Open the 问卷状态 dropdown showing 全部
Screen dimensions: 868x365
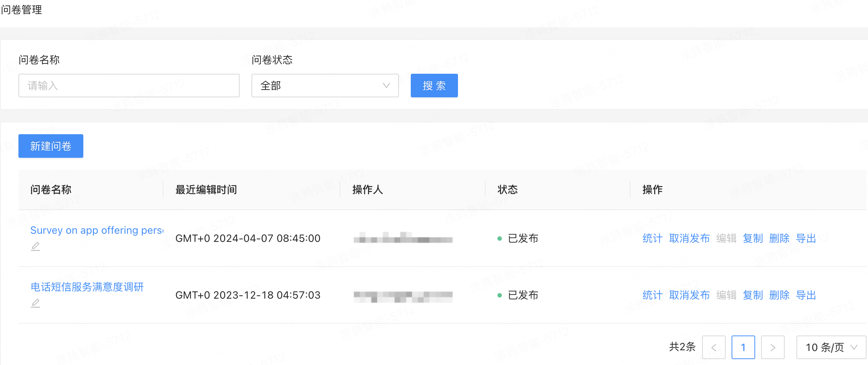[325, 86]
